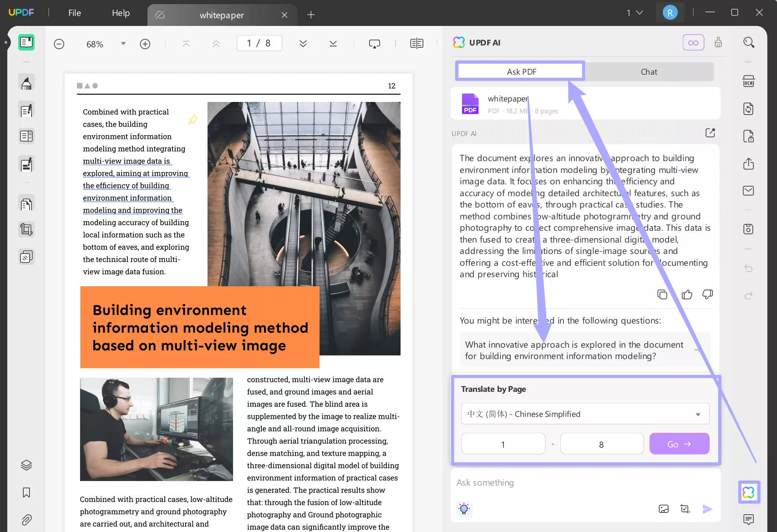Click Save as other icon
This screenshot has width=777, height=532.
coord(749,229)
